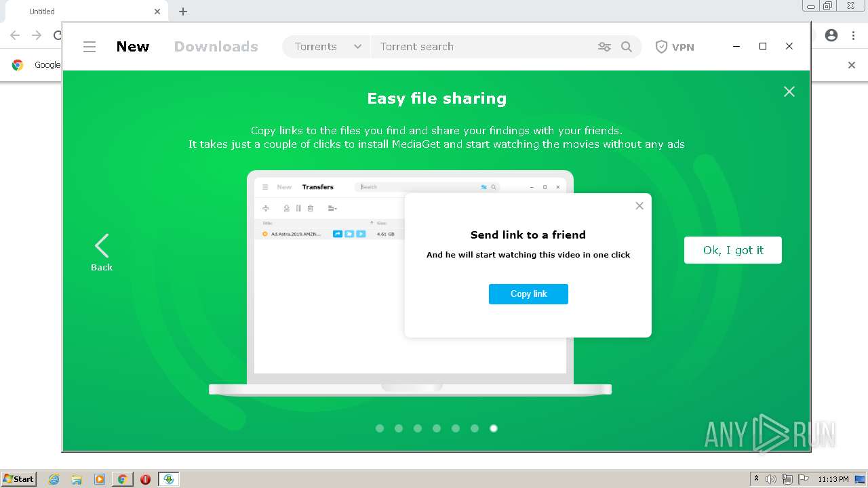
Task: Jump to the first tutorial slide dot
Action: click(x=380, y=428)
